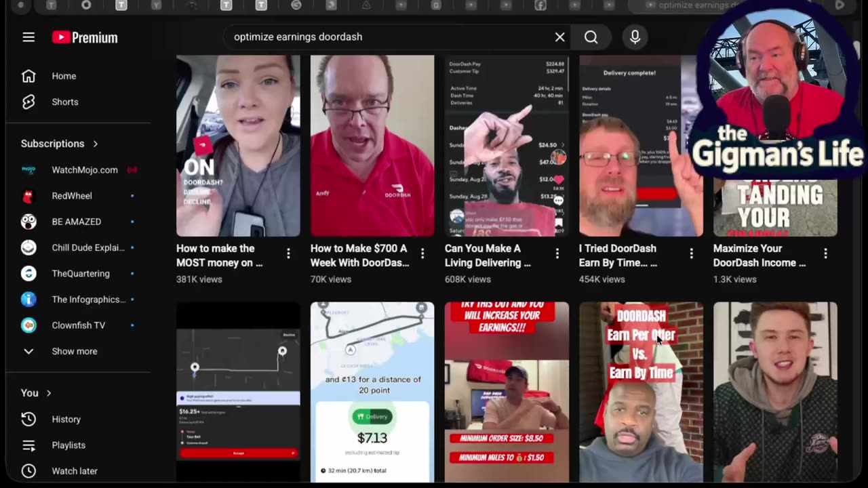This screenshot has width=868, height=488.
Task: Expand Subscriptions section chevron
Action: pyautogui.click(x=96, y=144)
